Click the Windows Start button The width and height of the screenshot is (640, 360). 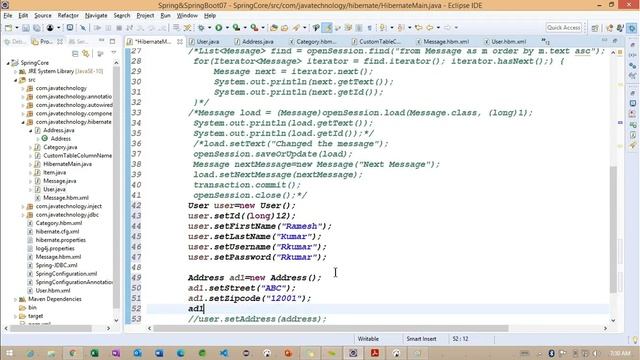tap(9, 353)
